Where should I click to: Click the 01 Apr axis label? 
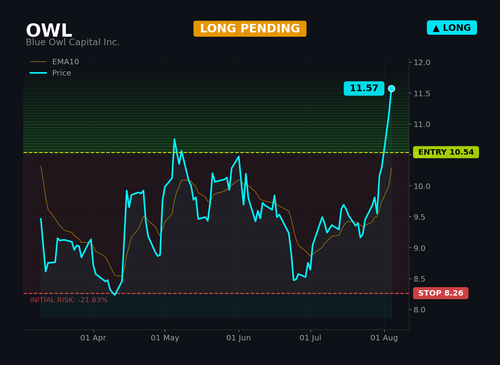tap(93, 338)
